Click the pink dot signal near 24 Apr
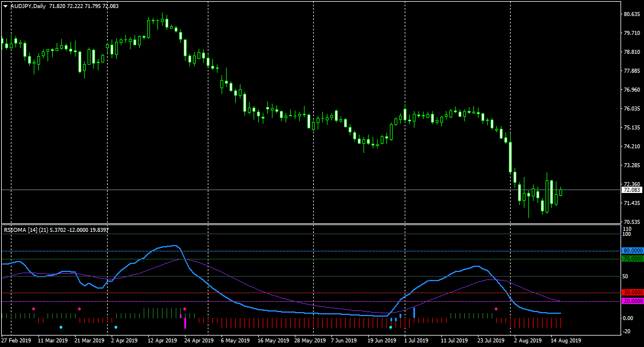 185,309
